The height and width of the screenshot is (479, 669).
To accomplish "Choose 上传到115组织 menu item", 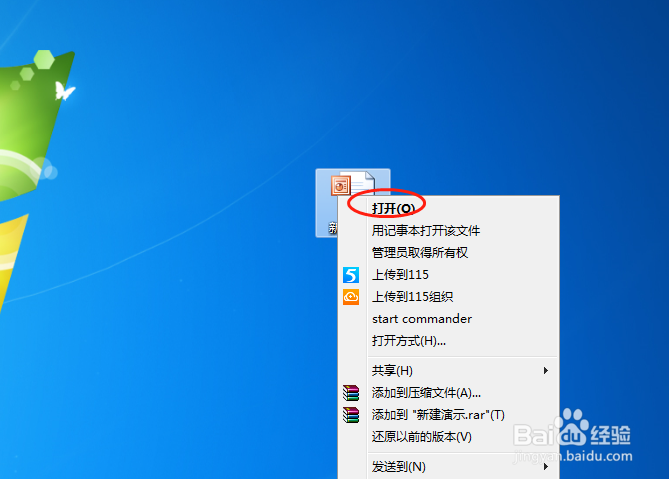I will (448, 297).
